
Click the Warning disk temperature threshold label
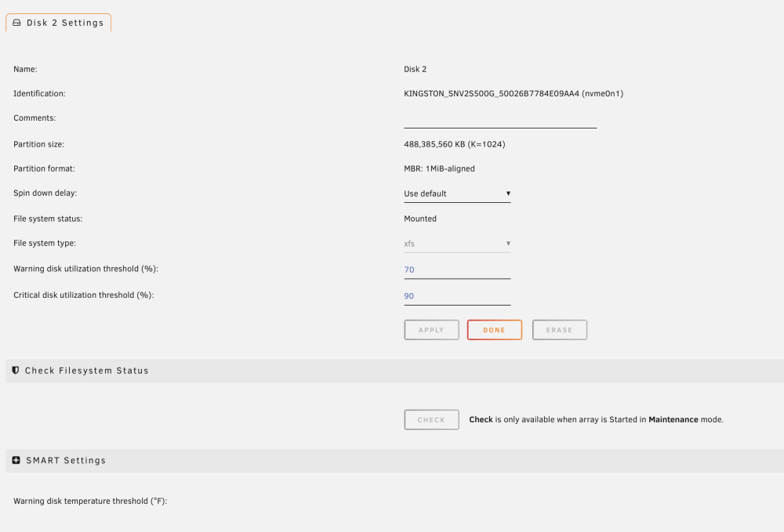point(90,501)
